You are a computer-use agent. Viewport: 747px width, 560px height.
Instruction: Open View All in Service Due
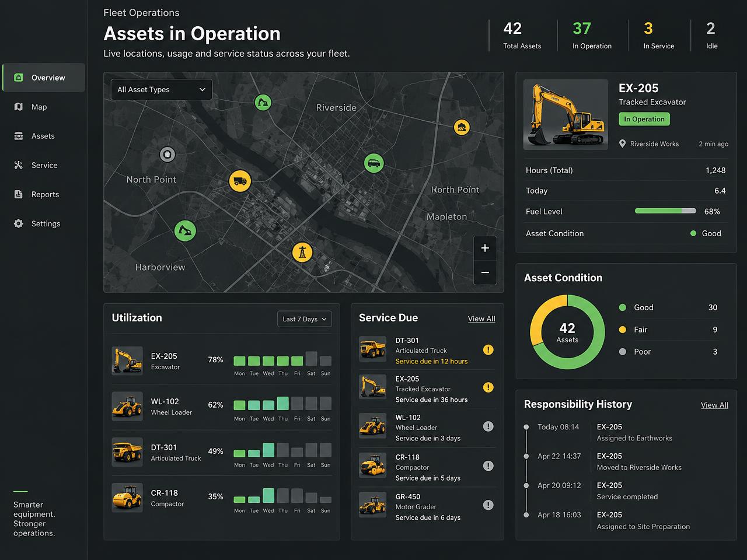[x=481, y=318]
